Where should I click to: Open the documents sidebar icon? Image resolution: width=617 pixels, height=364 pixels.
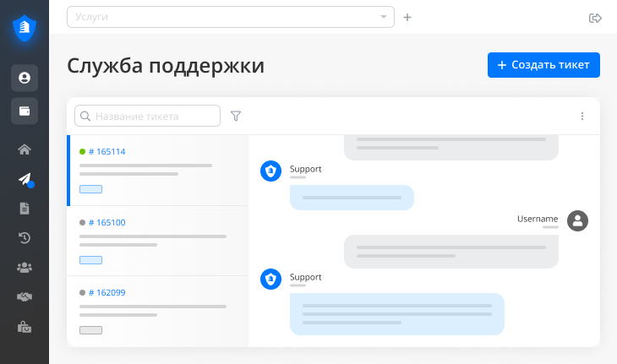25,208
